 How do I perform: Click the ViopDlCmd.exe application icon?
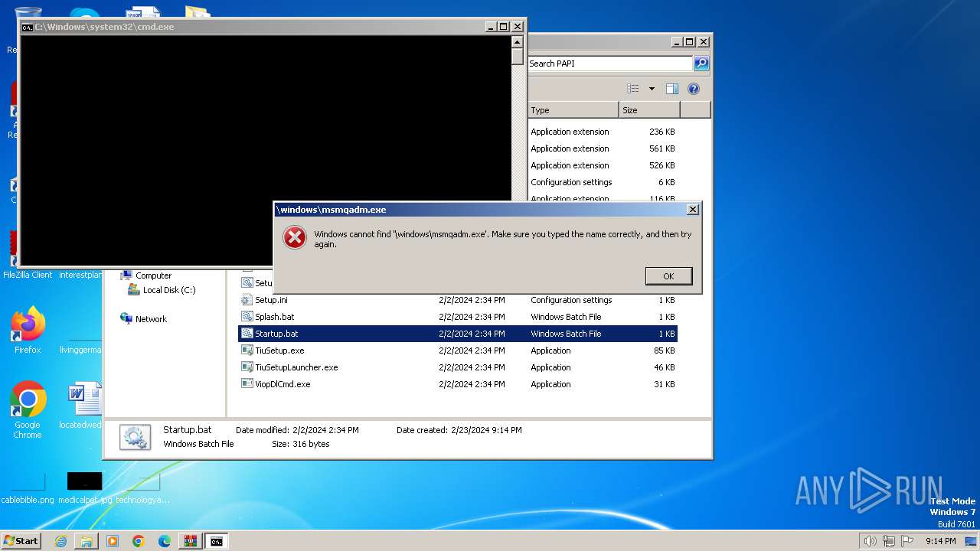247,384
